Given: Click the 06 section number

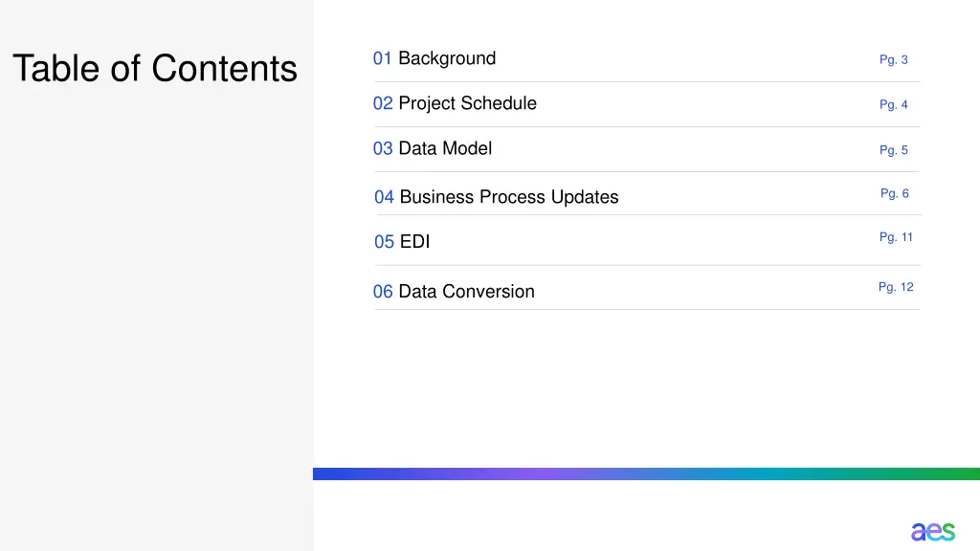Looking at the screenshot, I should click(383, 291).
